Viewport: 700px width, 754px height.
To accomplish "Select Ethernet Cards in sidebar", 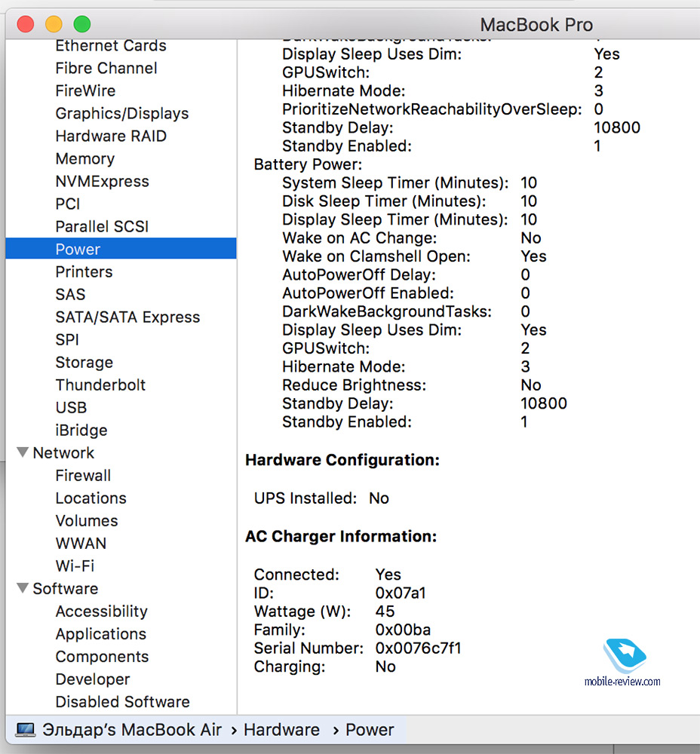I will 111,46.
